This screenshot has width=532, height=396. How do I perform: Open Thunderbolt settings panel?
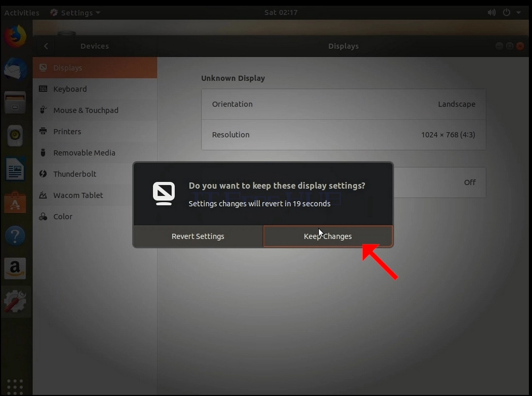[x=83, y=174]
